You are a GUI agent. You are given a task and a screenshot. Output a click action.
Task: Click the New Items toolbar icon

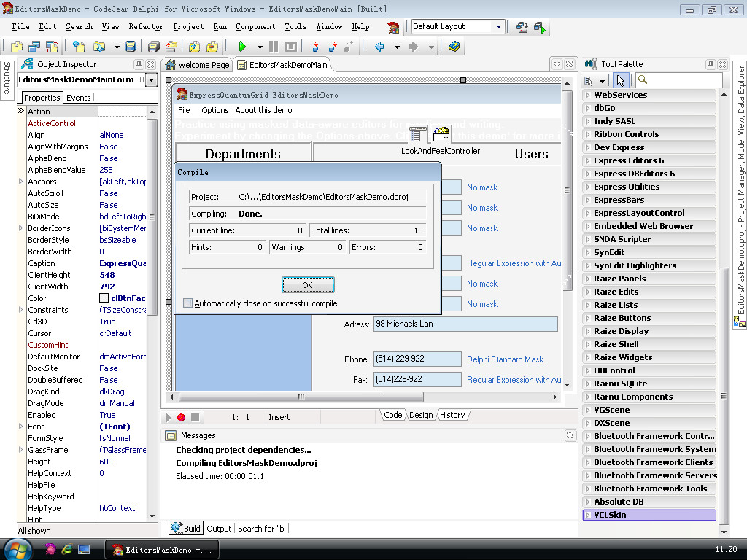coord(79,47)
